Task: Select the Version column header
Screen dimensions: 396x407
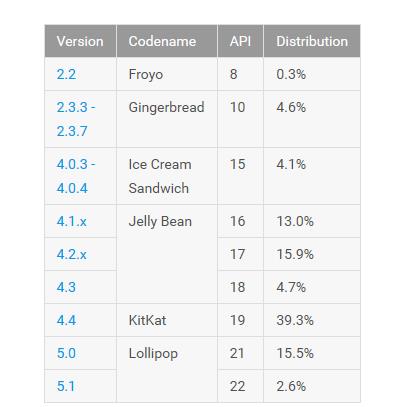Action: pos(80,41)
